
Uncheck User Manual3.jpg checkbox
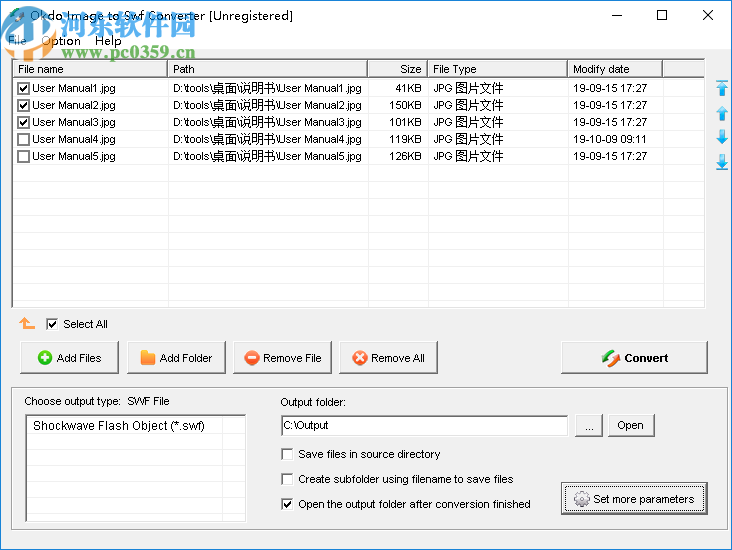click(23, 122)
